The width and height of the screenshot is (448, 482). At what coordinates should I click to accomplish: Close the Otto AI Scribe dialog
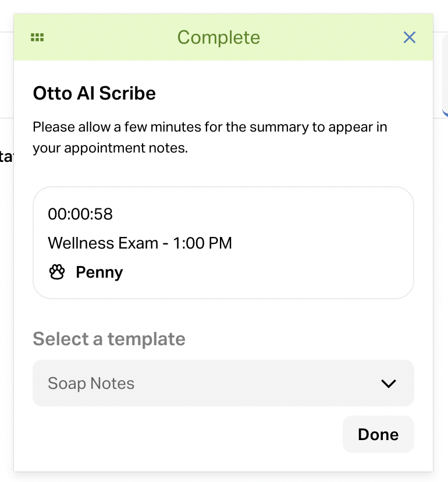click(x=410, y=38)
